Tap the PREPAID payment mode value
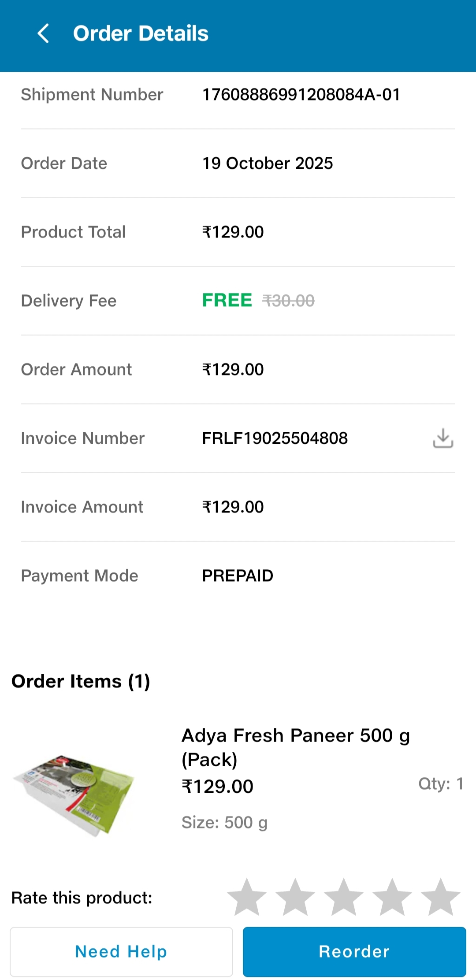 (238, 575)
